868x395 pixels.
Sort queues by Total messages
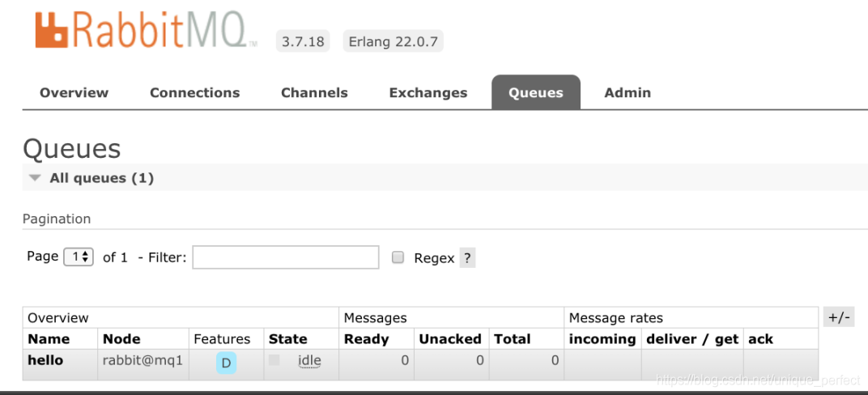[512, 339]
